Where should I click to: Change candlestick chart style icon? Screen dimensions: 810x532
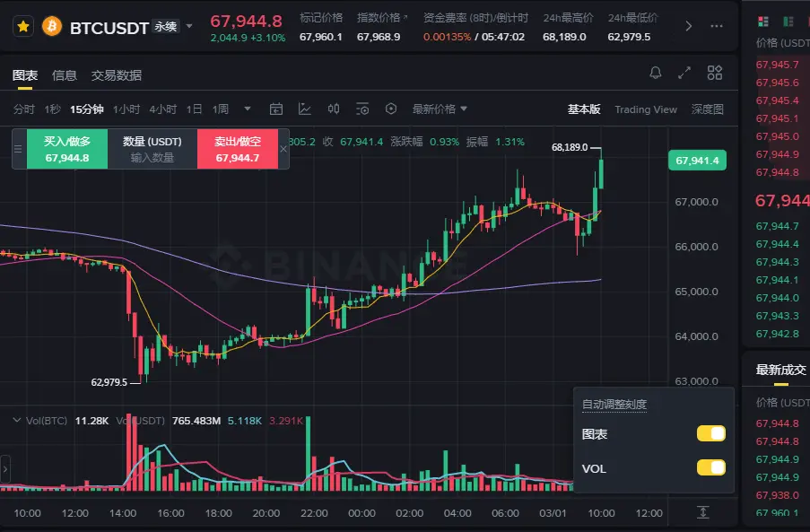point(334,109)
